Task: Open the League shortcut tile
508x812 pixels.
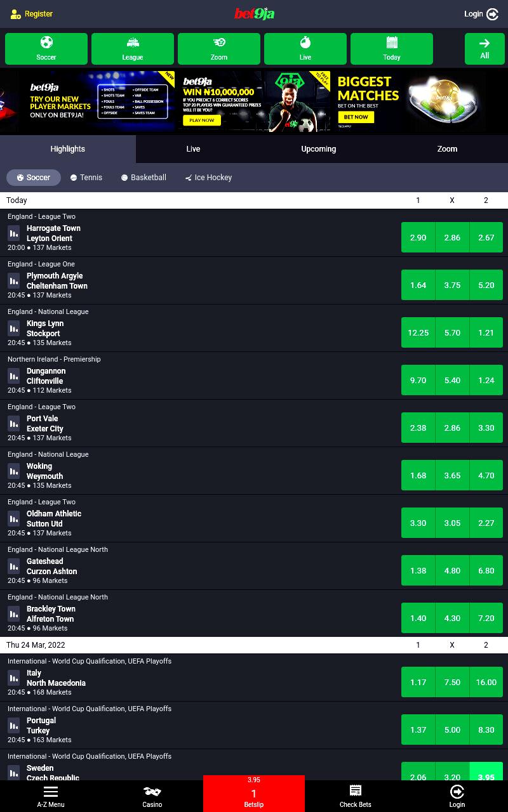Action: click(x=133, y=49)
